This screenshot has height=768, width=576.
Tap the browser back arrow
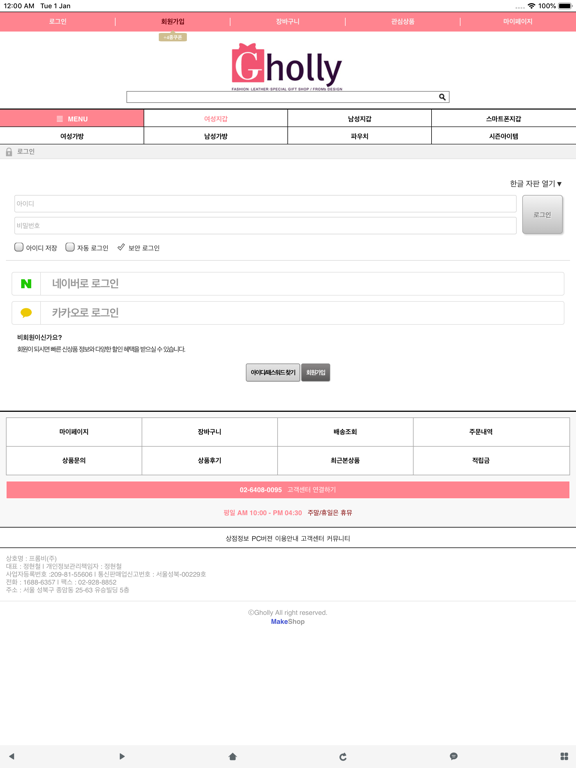[12, 756]
